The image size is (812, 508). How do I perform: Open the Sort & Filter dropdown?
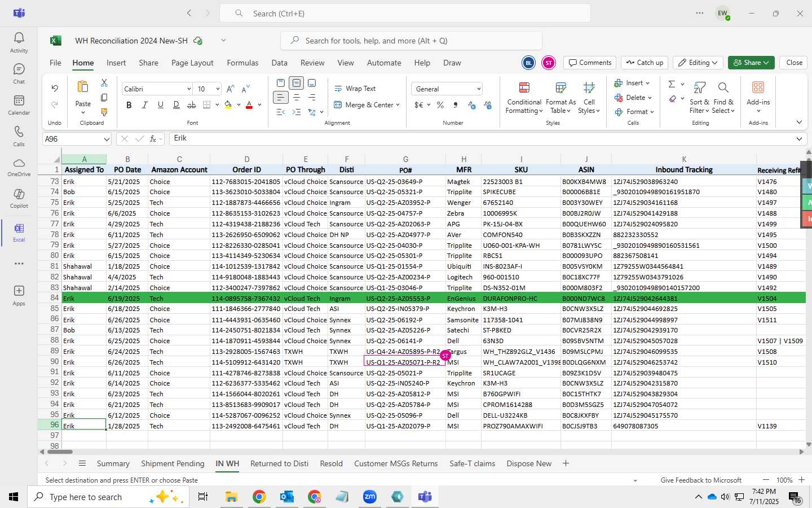(x=699, y=98)
